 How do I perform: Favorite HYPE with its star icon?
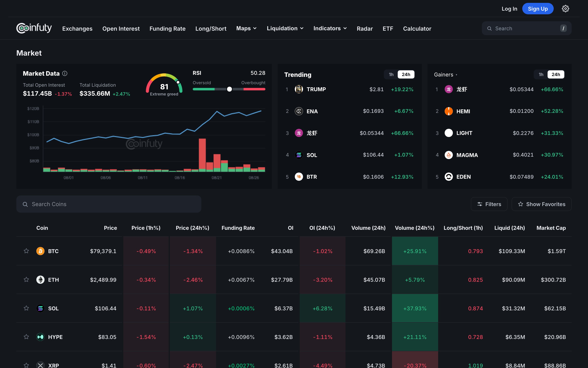[x=26, y=337]
